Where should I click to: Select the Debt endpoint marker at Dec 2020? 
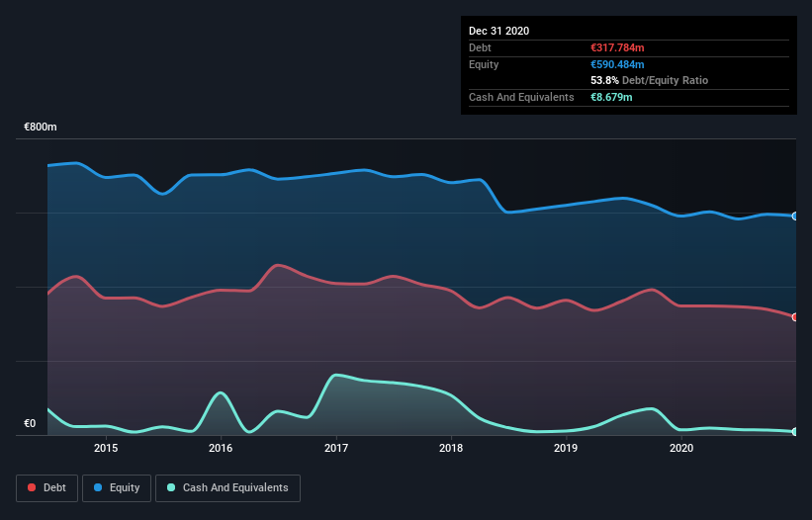click(x=795, y=317)
